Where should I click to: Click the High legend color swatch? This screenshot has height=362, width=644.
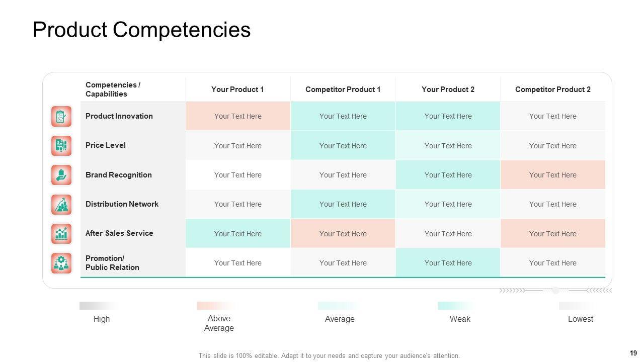click(x=99, y=306)
